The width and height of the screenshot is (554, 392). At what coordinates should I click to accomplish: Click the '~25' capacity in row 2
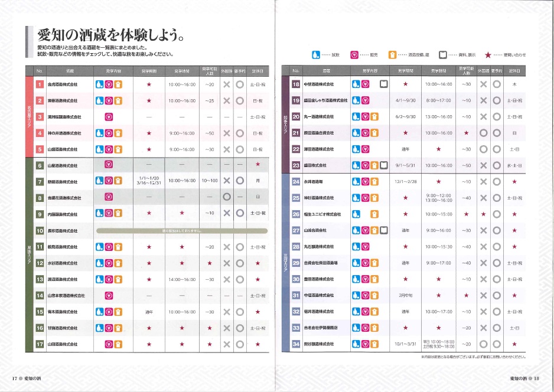pyautogui.click(x=210, y=100)
